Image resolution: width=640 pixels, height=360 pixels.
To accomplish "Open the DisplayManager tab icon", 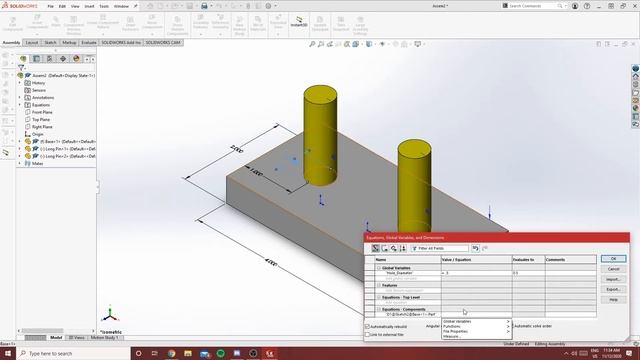I will tap(76, 59).
